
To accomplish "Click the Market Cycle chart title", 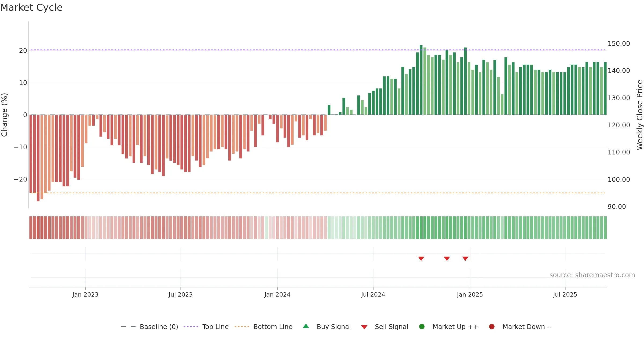I will pos(31,8).
